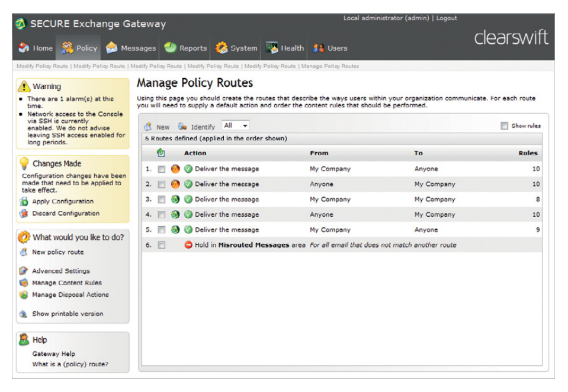Screen dimensions: 568x392
Task: Click the Rules column header
Action: point(528,153)
